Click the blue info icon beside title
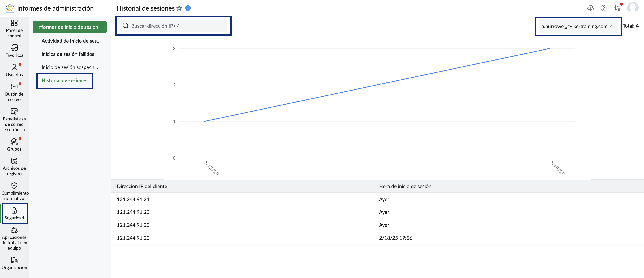 coord(188,8)
